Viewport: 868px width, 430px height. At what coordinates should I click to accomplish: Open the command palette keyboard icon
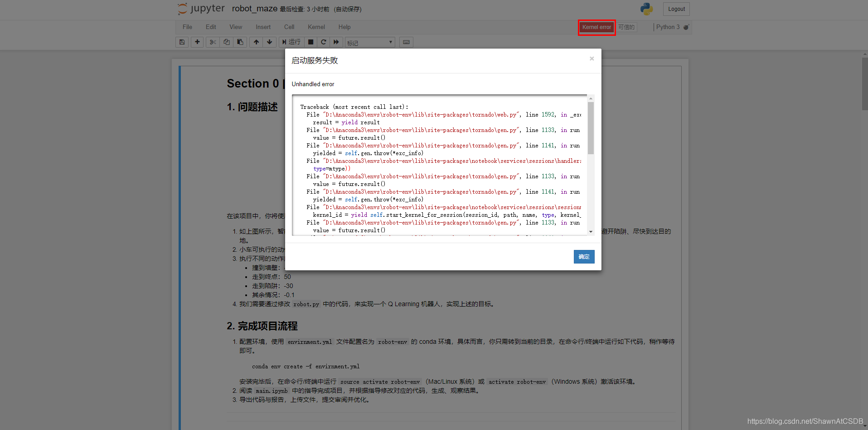pos(406,42)
